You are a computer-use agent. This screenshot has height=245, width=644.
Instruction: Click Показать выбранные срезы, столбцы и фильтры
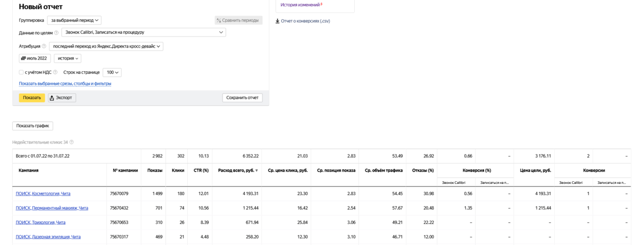click(x=65, y=84)
